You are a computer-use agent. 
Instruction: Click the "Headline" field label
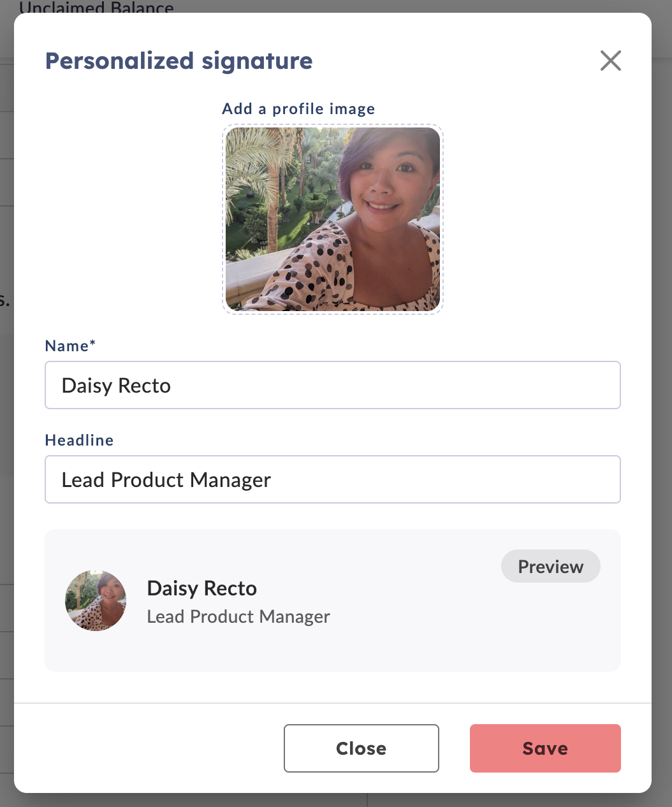(79, 440)
